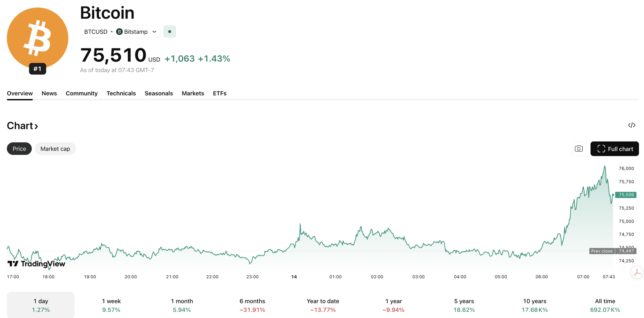The height and width of the screenshot is (318, 644).
Task: Open the screenshot camera tool above the chart
Action: [579, 148]
